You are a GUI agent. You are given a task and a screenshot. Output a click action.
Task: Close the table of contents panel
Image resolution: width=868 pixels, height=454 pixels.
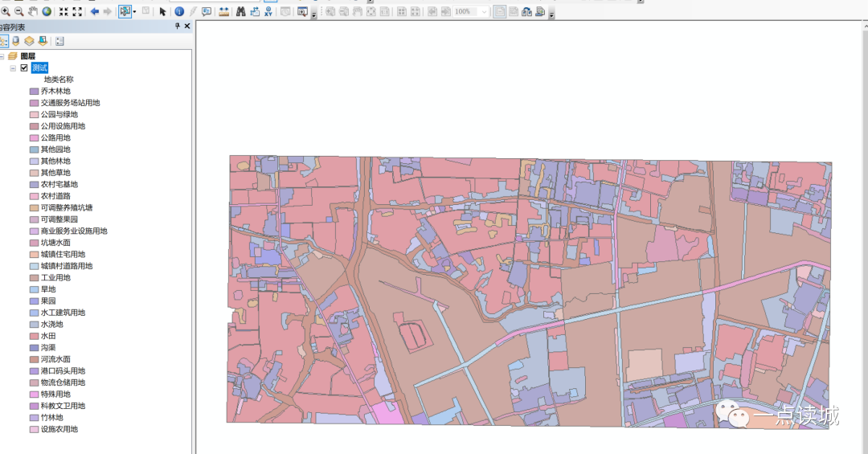[187, 27]
